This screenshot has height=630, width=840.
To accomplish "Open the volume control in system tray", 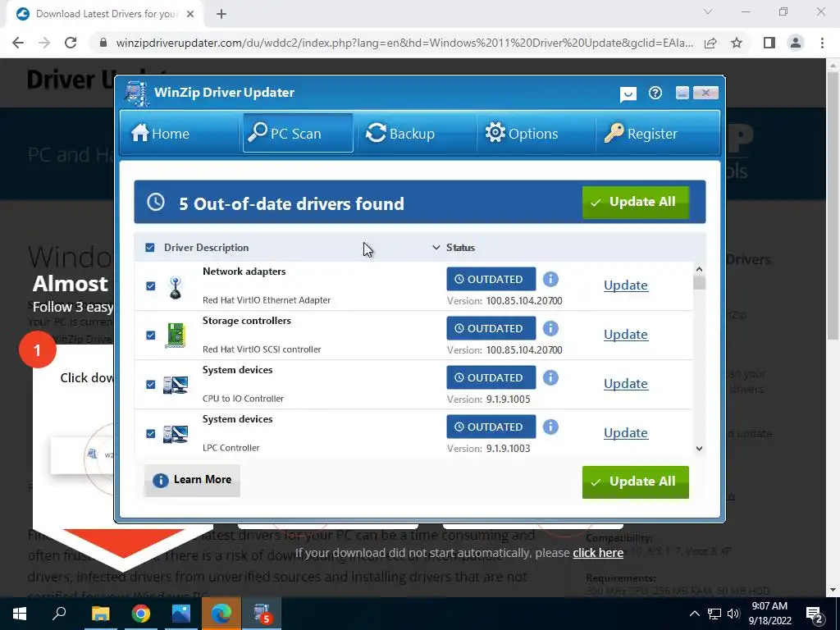I will click(733, 614).
